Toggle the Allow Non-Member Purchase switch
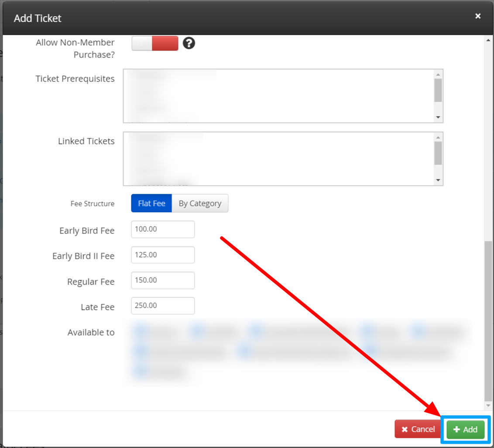 pos(155,43)
